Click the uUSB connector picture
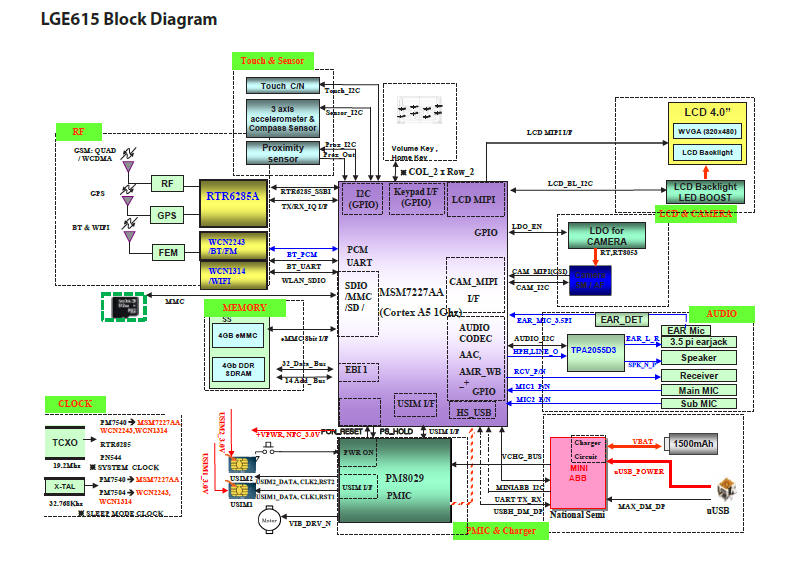This screenshot has height=570, width=799. 726,490
